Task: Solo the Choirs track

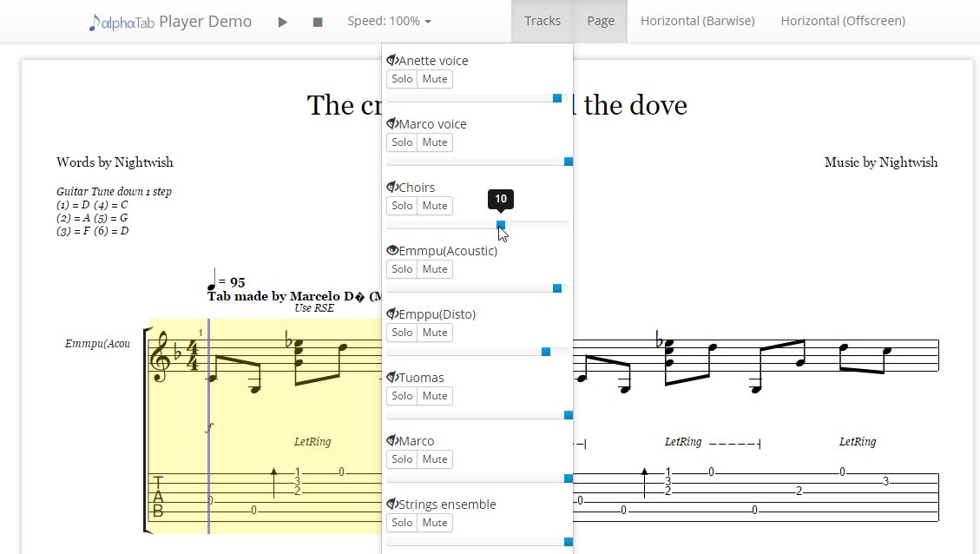Action: tap(402, 206)
